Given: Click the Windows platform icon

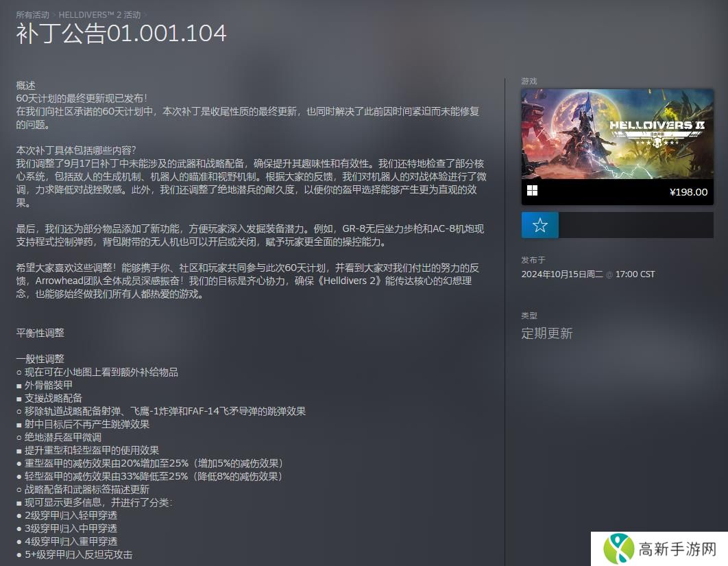Looking at the screenshot, I should pyautogui.click(x=532, y=191).
